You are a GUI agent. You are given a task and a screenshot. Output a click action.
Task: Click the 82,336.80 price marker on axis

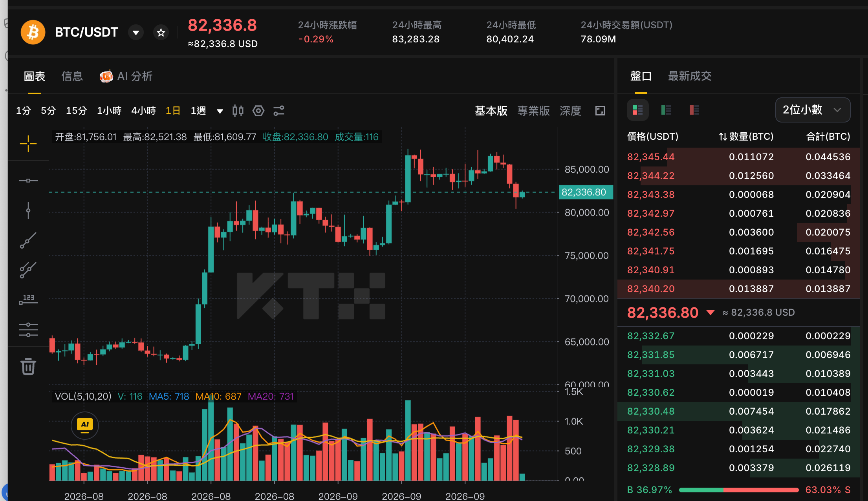click(586, 192)
